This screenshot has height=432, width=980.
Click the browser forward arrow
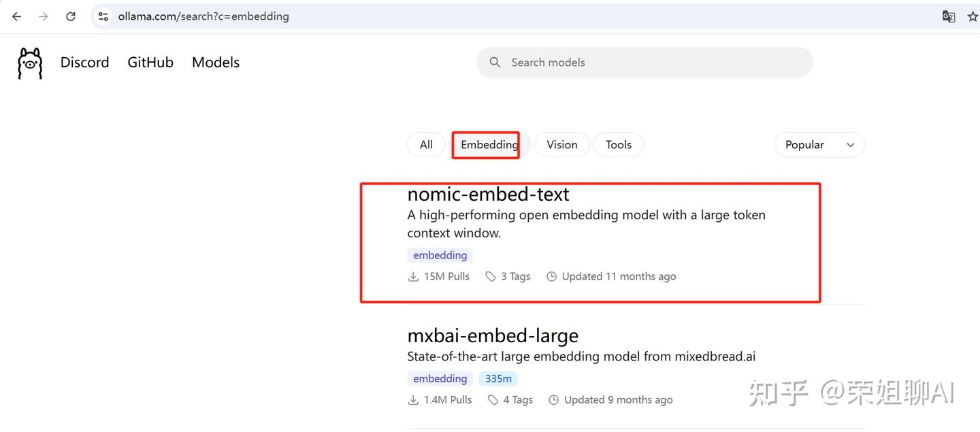pyautogui.click(x=44, y=16)
